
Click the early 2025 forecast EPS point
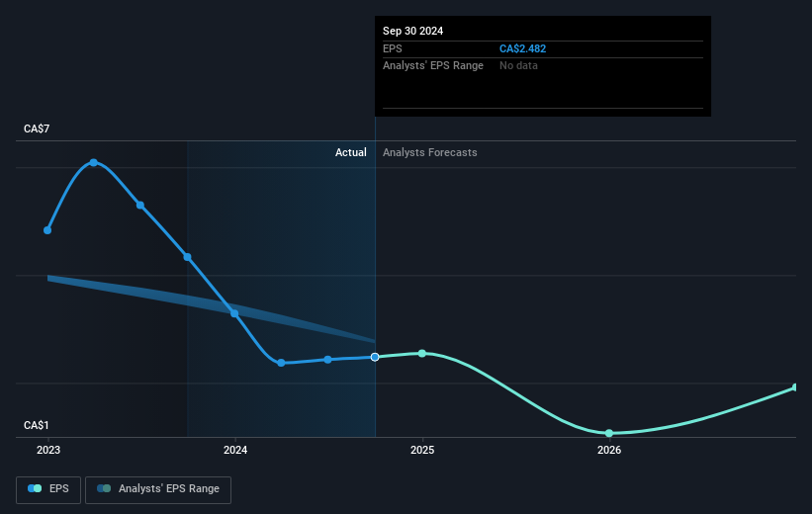point(422,354)
